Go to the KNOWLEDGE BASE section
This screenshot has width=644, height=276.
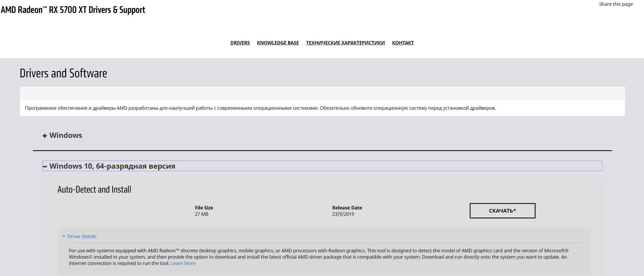pos(278,43)
